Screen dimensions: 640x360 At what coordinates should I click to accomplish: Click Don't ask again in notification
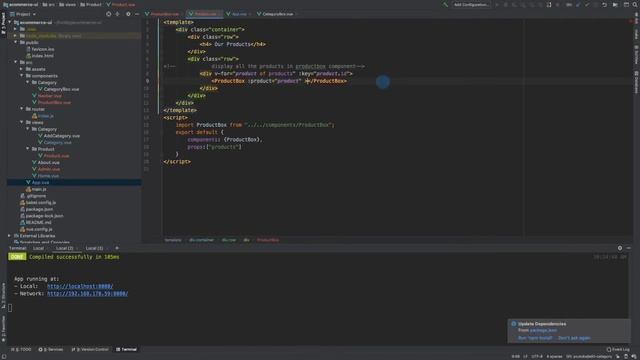(x=574, y=338)
